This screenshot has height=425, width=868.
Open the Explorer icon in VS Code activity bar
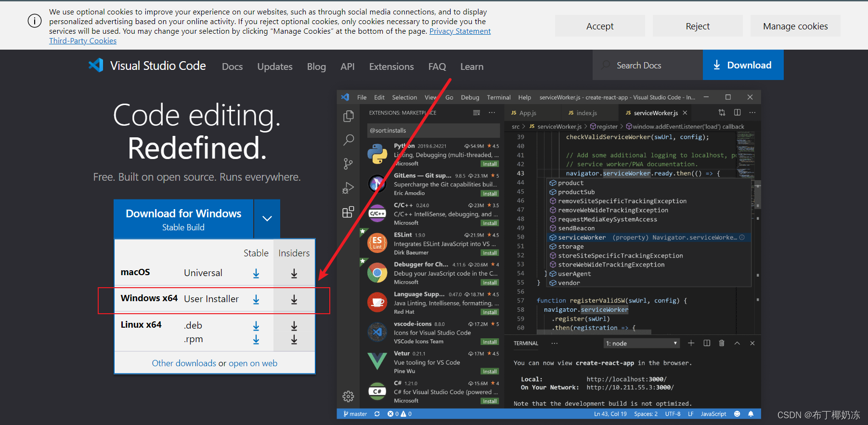(x=348, y=116)
